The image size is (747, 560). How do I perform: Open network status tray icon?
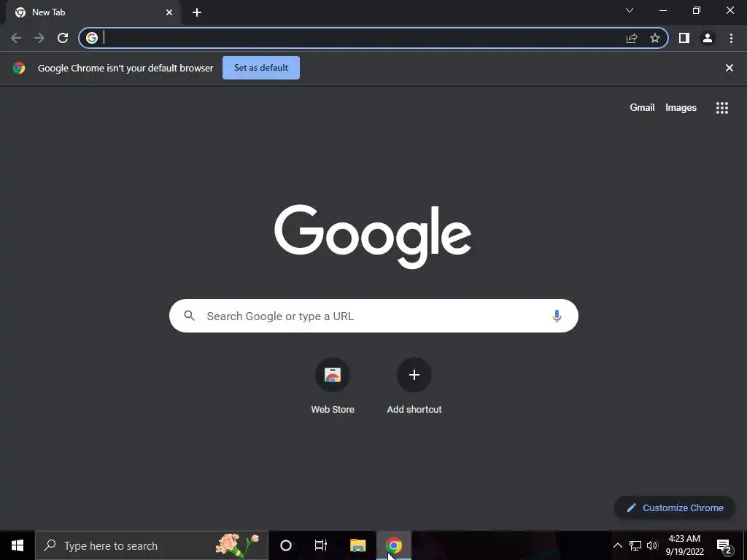pyautogui.click(x=635, y=545)
